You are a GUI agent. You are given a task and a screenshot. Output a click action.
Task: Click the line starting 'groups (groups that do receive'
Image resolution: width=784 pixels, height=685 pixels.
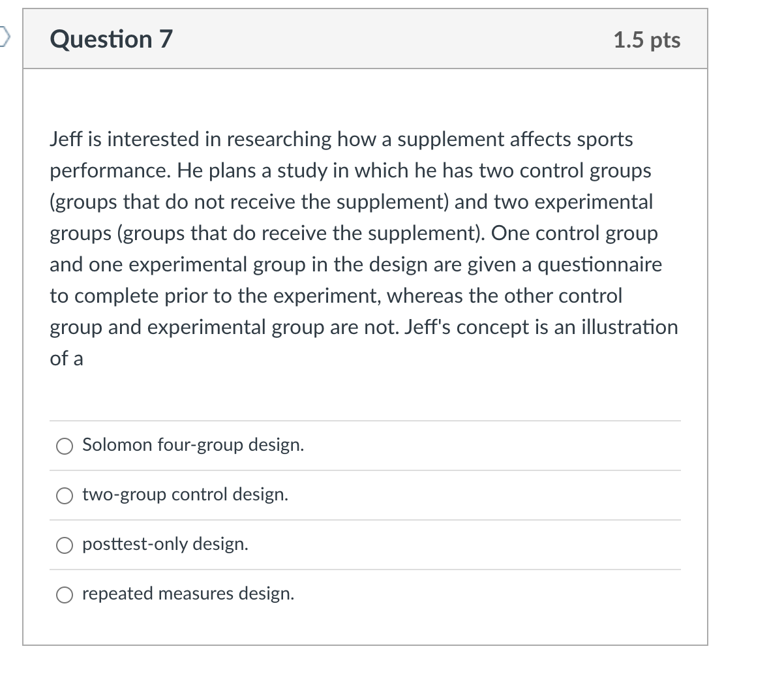point(354,233)
